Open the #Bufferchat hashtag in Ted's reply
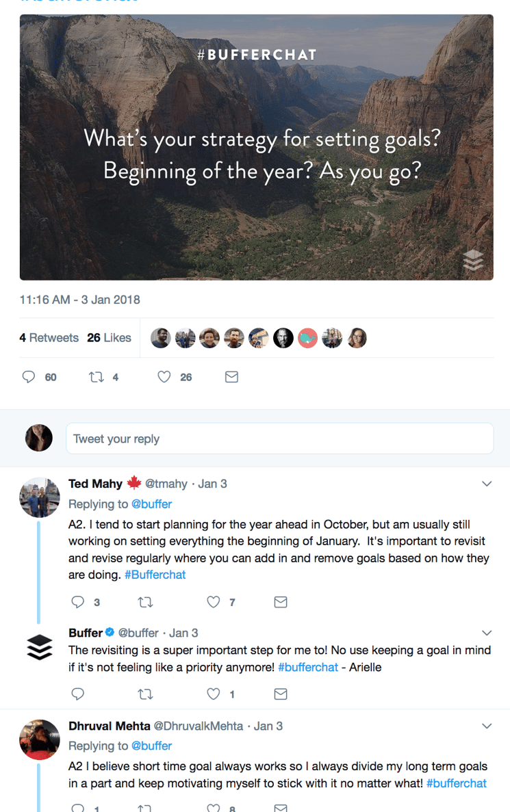510x812 pixels. click(155, 575)
